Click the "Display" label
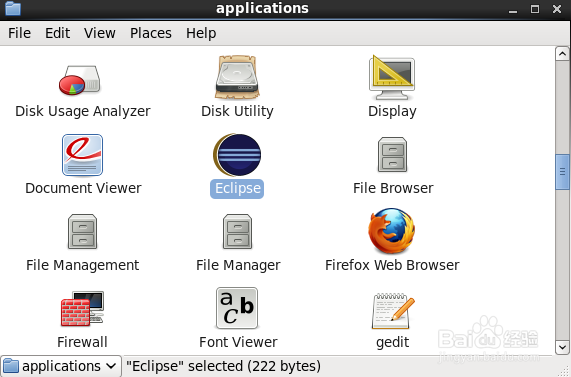The height and width of the screenshot is (377, 571). click(392, 111)
